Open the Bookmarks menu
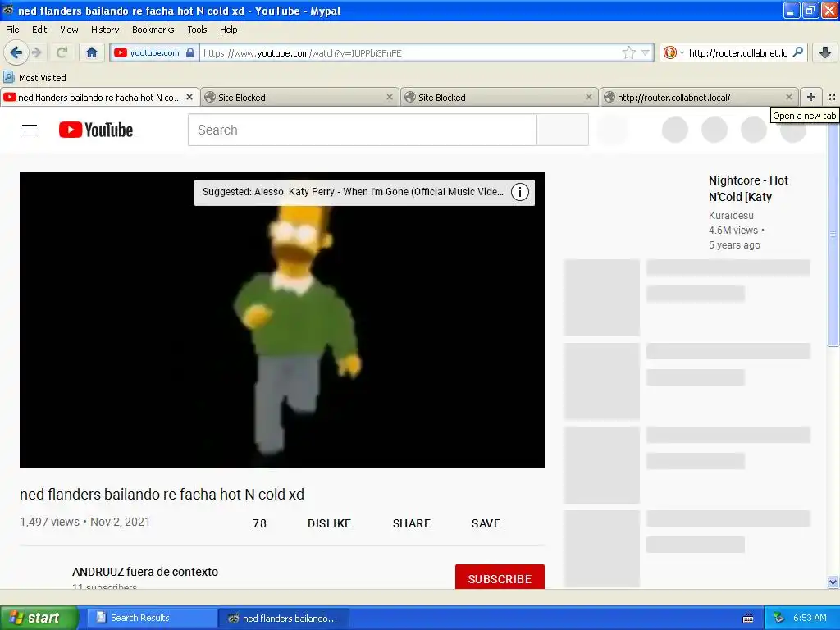The height and width of the screenshot is (630, 840). click(153, 30)
